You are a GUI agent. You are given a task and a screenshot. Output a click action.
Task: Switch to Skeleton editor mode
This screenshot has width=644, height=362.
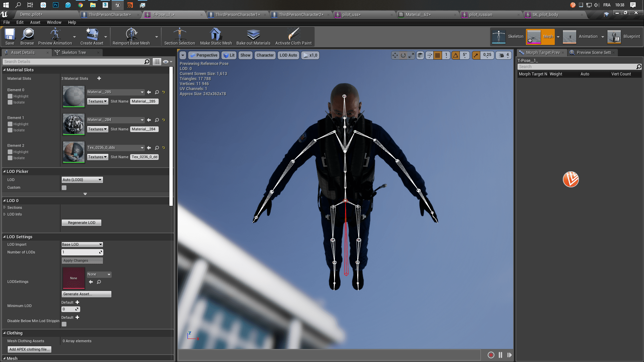click(x=507, y=37)
